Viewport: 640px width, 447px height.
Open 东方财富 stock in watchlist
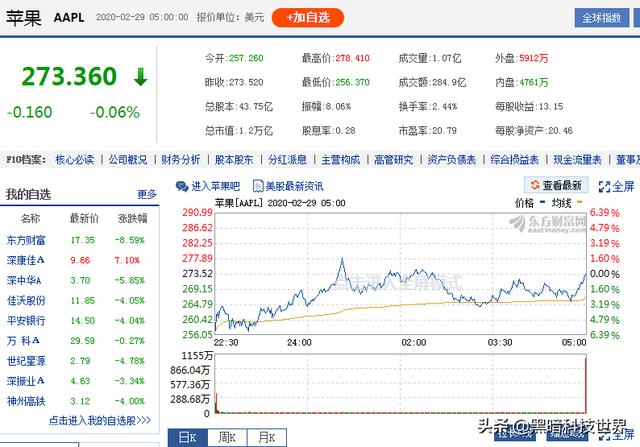(x=26, y=240)
